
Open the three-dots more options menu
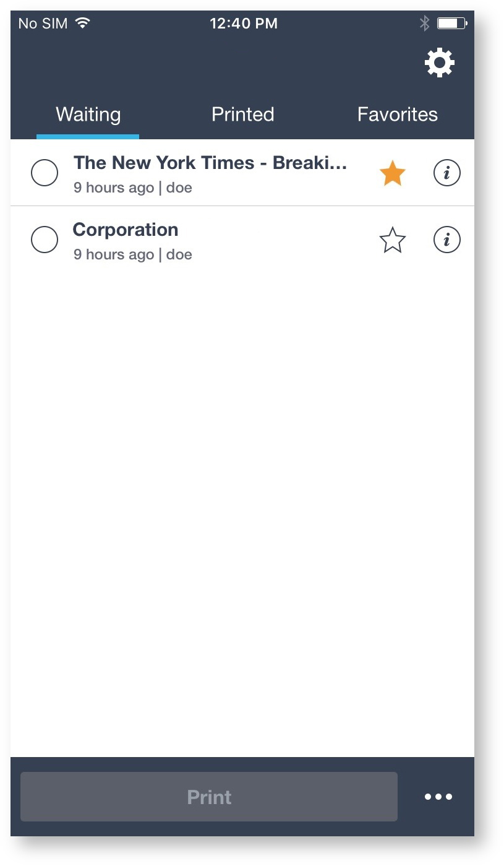[438, 797]
